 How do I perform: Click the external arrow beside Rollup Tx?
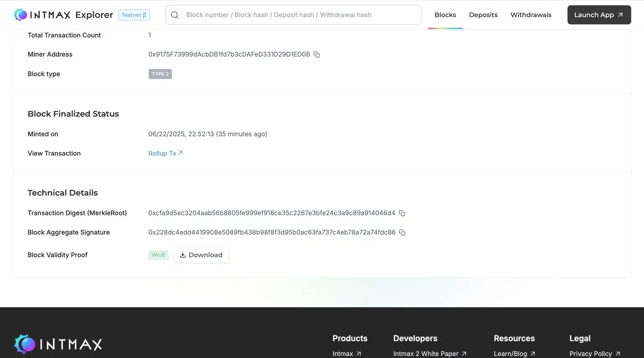click(x=180, y=153)
